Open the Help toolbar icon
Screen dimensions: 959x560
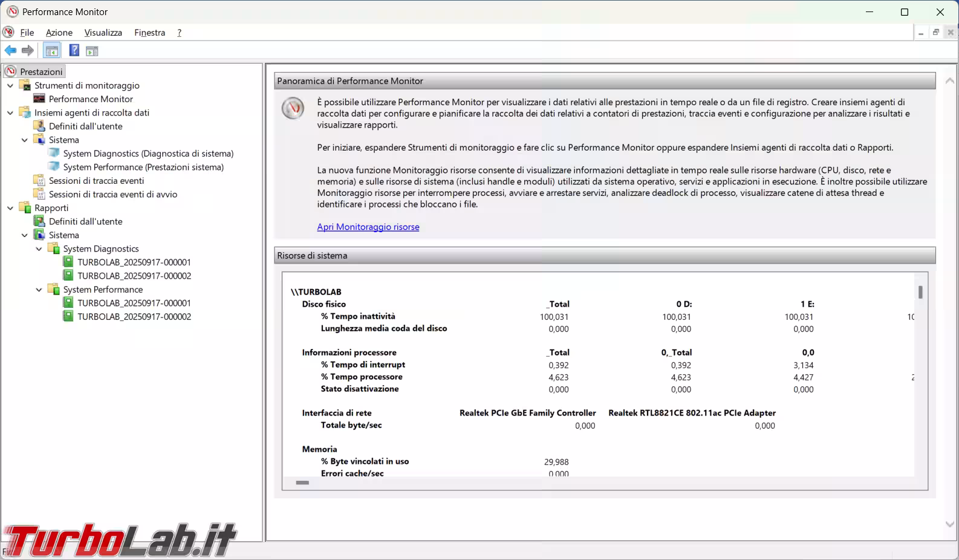74,51
